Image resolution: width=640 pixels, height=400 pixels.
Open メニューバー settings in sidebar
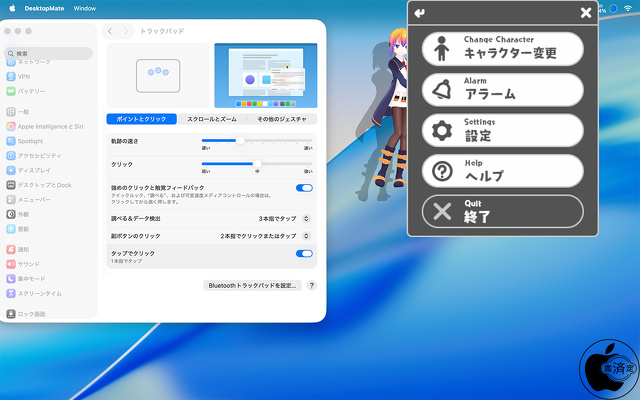point(29,200)
